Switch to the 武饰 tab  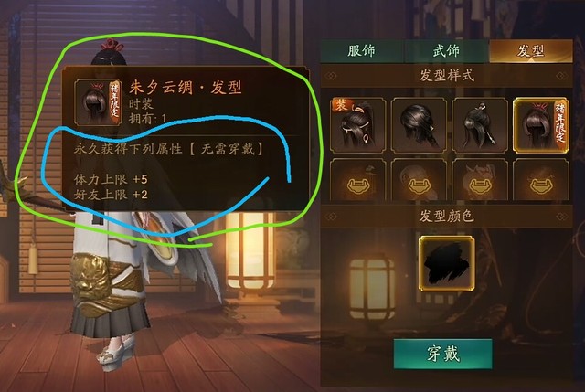click(446, 51)
